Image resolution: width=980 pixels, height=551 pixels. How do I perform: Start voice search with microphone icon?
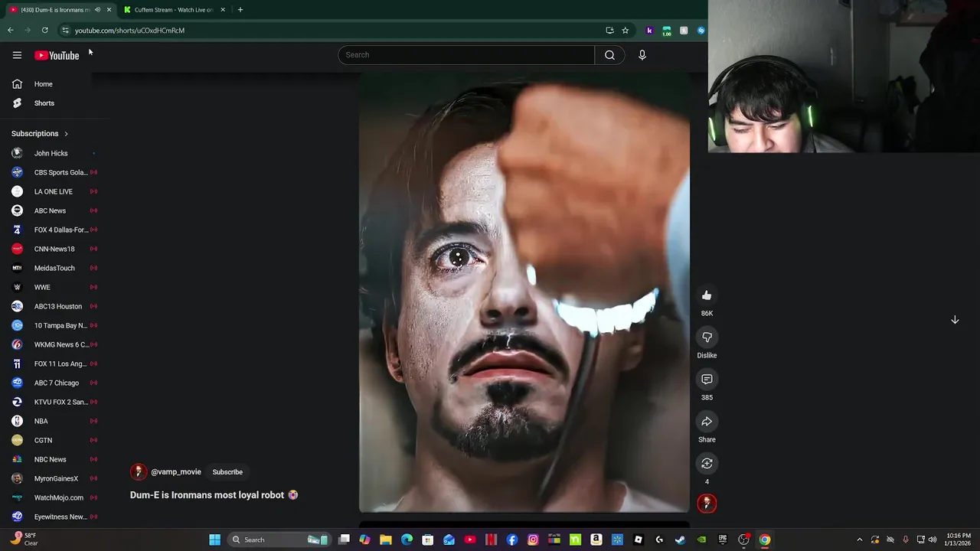click(642, 55)
